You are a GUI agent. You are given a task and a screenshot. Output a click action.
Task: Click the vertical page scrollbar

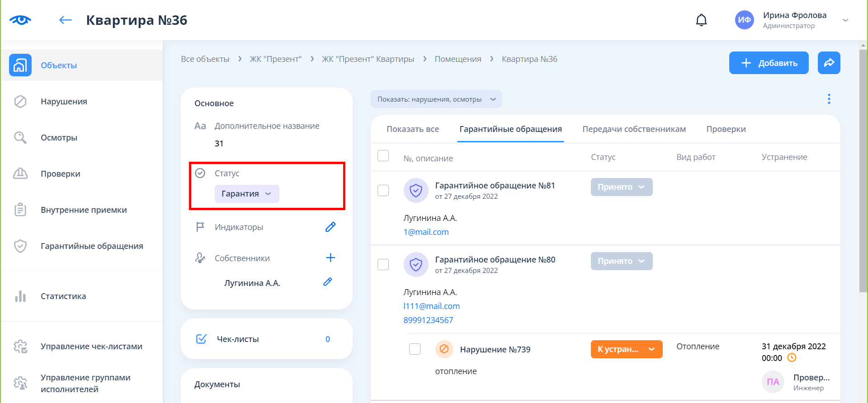[x=863, y=181]
